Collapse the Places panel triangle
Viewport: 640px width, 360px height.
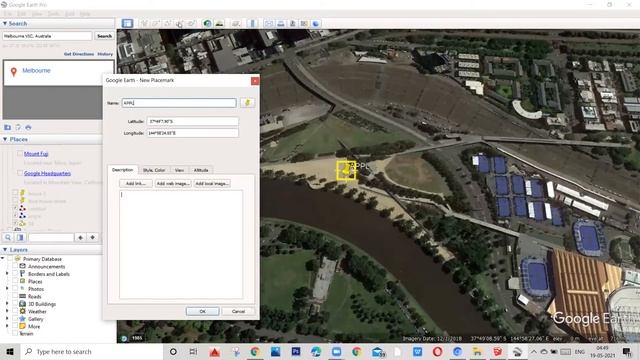pyautogui.click(x=5, y=140)
